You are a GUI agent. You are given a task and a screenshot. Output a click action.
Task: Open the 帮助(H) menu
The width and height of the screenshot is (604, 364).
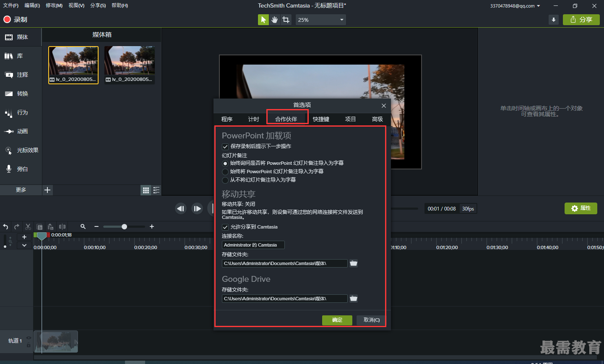120,5
